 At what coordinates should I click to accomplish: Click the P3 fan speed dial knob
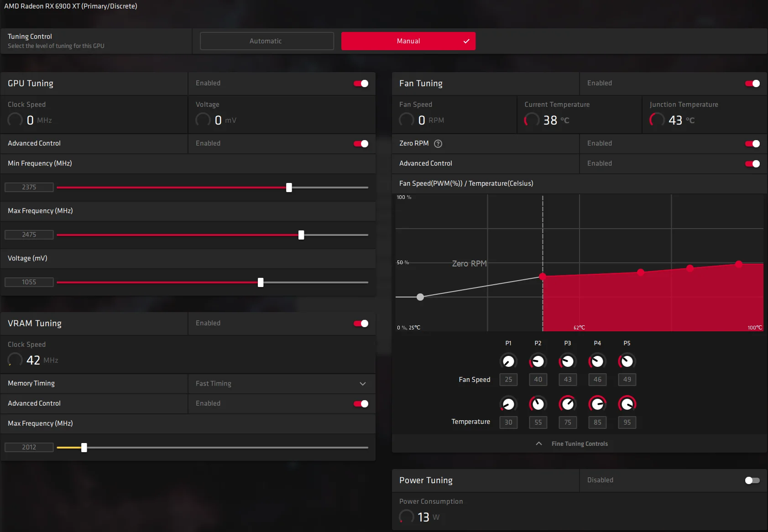[568, 361]
